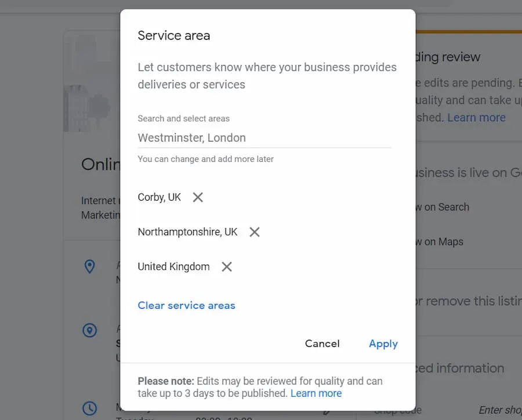Open Learn more in the Please note footer

click(316, 393)
